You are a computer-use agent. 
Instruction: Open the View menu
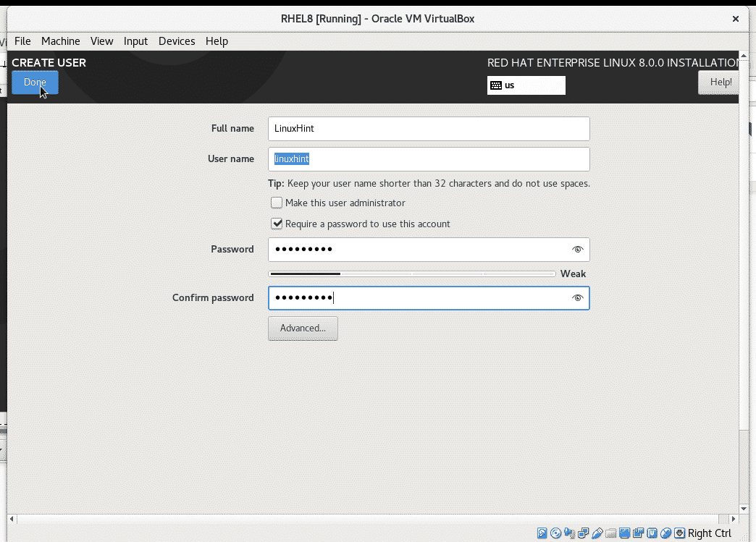[x=101, y=41]
